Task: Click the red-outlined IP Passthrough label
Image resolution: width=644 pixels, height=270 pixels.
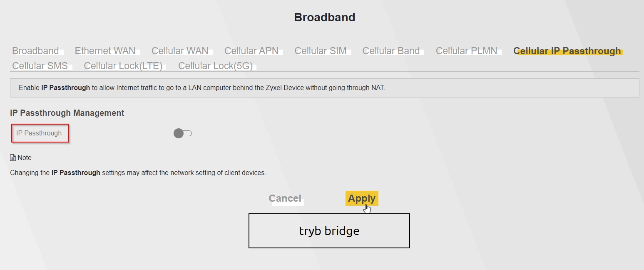Action: pyautogui.click(x=40, y=133)
